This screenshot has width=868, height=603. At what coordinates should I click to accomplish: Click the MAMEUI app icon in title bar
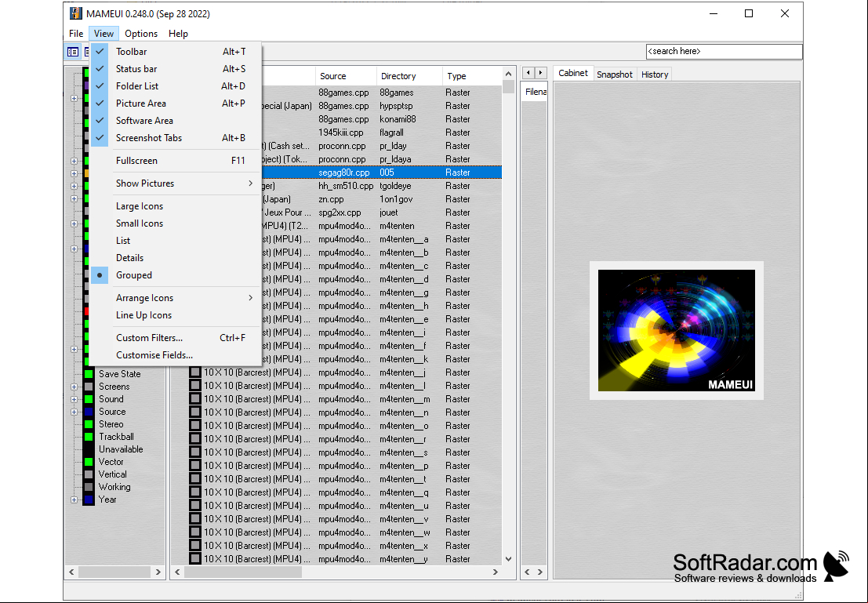(x=76, y=13)
